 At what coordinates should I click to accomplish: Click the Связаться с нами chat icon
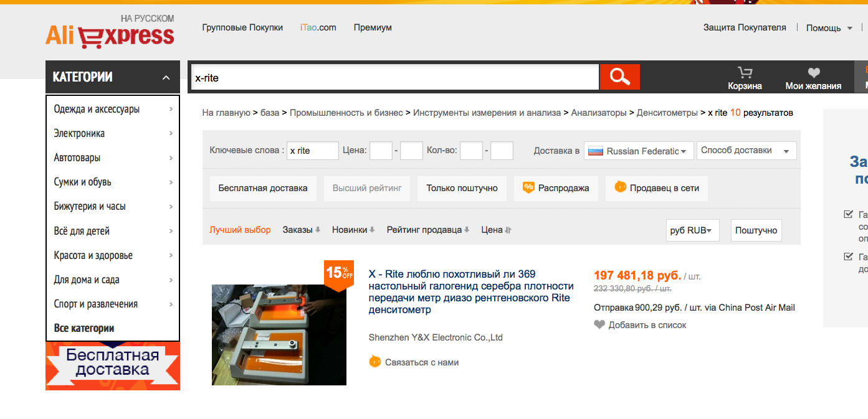(x=374, y=361)
